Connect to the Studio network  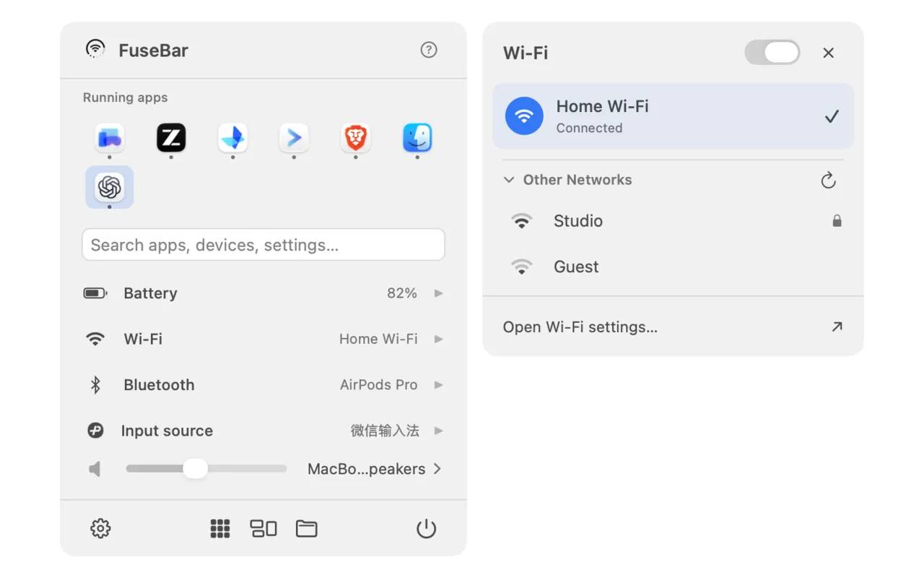pos(674,221)
